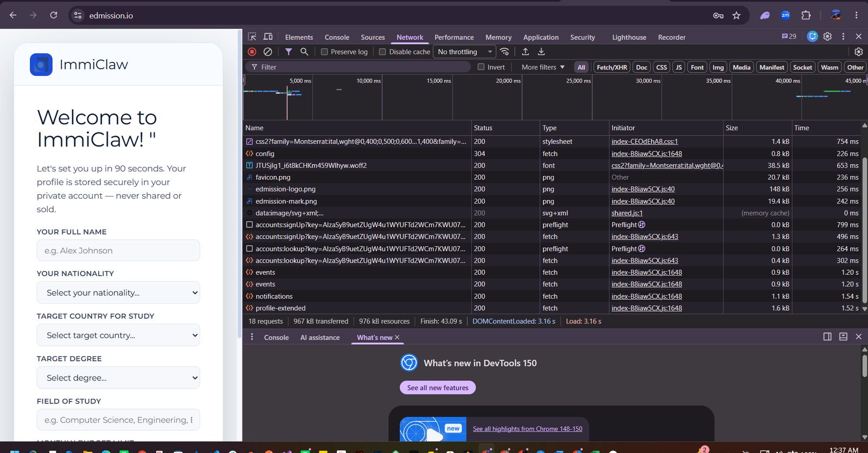Activate the inspect element picker icon
The image size is (868, 453).
pyautogui.click(x=252, y=36)
